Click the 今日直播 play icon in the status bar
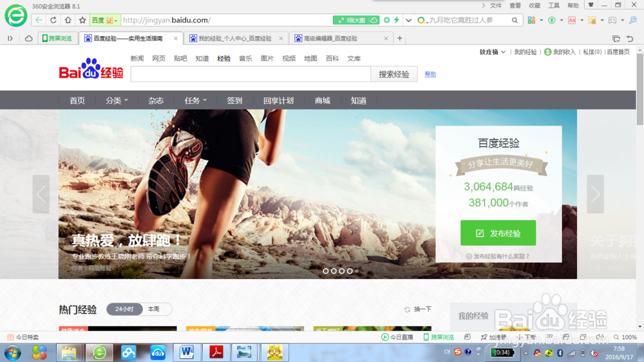The image size is (644, 362). [385, 337]
